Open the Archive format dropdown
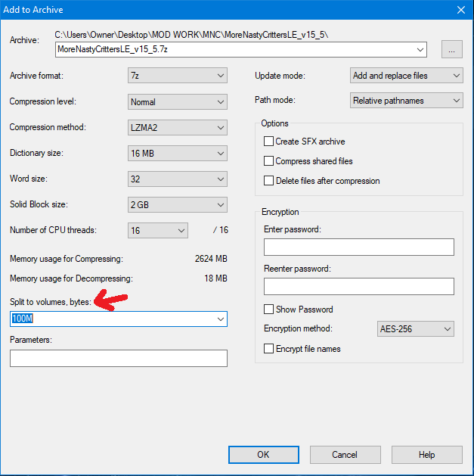The height and width of the screenshot is (476, 474). [178, 76]
